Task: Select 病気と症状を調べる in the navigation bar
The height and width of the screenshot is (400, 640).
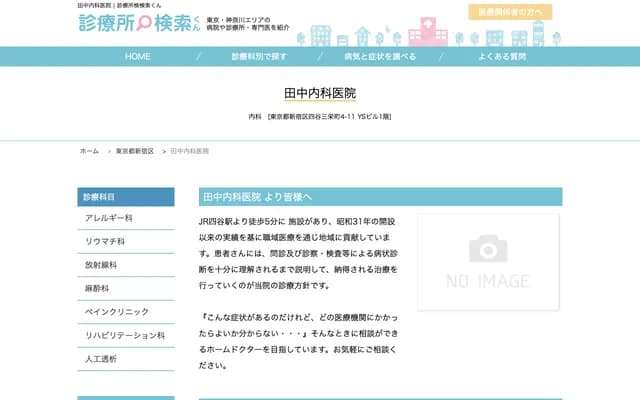Action: 380,57
